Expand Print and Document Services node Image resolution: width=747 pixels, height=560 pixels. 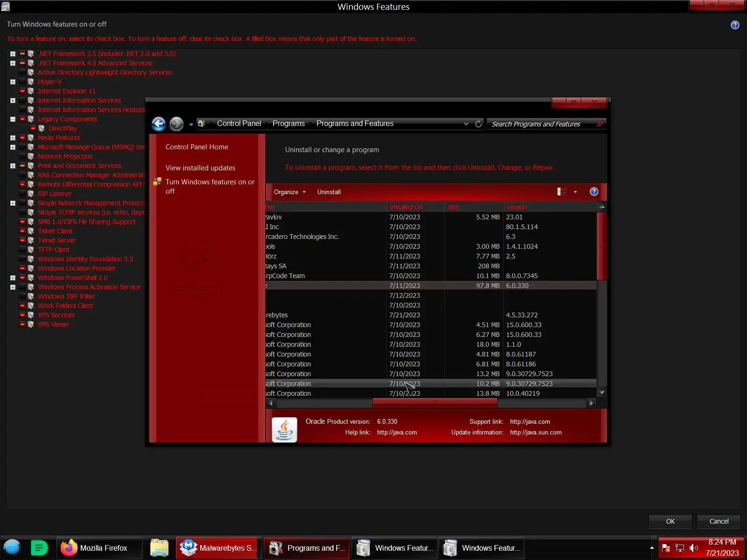click(13, 166)
